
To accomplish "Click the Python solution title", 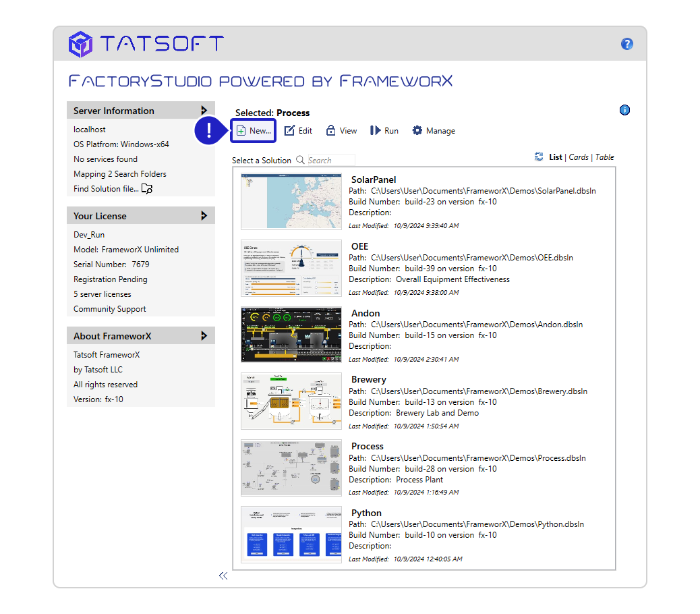I will point(366,513).
